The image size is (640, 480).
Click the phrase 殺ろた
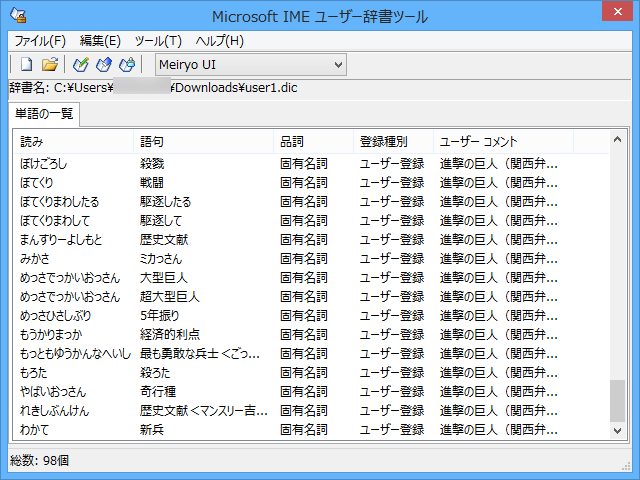pos(155,373)
